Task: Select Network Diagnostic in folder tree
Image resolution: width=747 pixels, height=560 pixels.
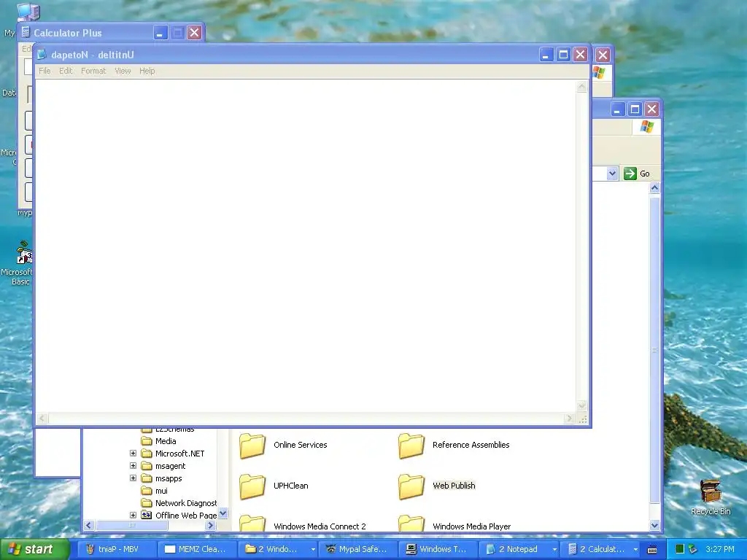Action: [186, 503]
